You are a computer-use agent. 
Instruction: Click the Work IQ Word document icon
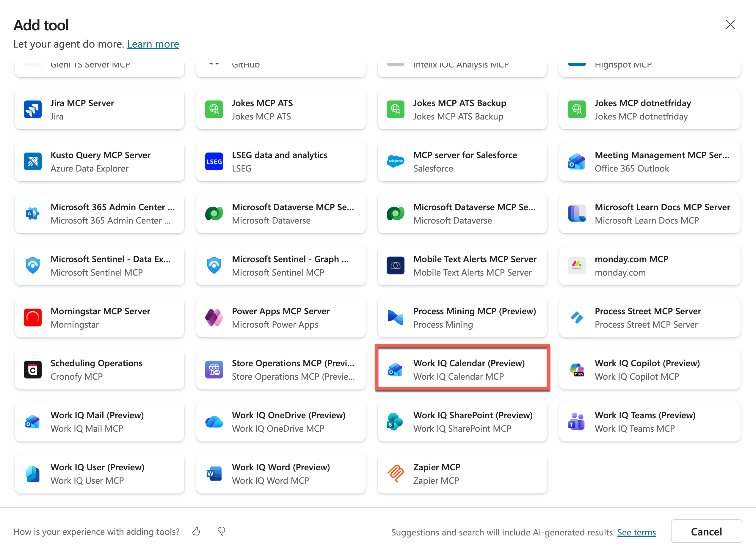pyautogui.click(x=214, y=473)
